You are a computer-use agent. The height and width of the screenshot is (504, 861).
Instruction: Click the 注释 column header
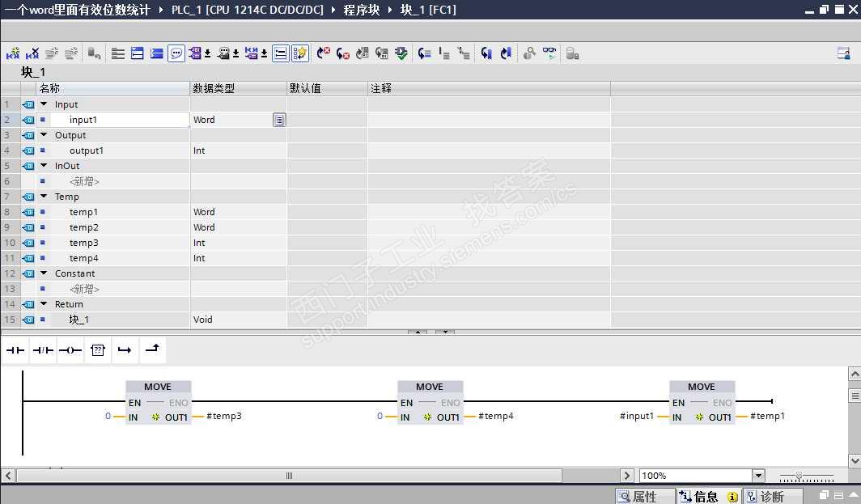click(x=489, y=88)
